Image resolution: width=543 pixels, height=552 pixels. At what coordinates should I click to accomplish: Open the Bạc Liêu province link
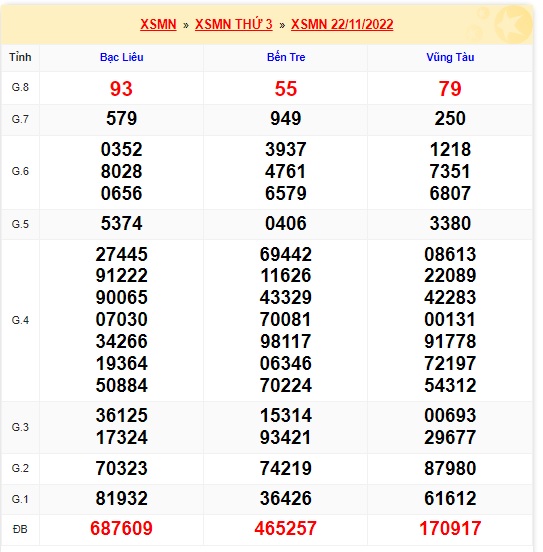click(121, 57)
